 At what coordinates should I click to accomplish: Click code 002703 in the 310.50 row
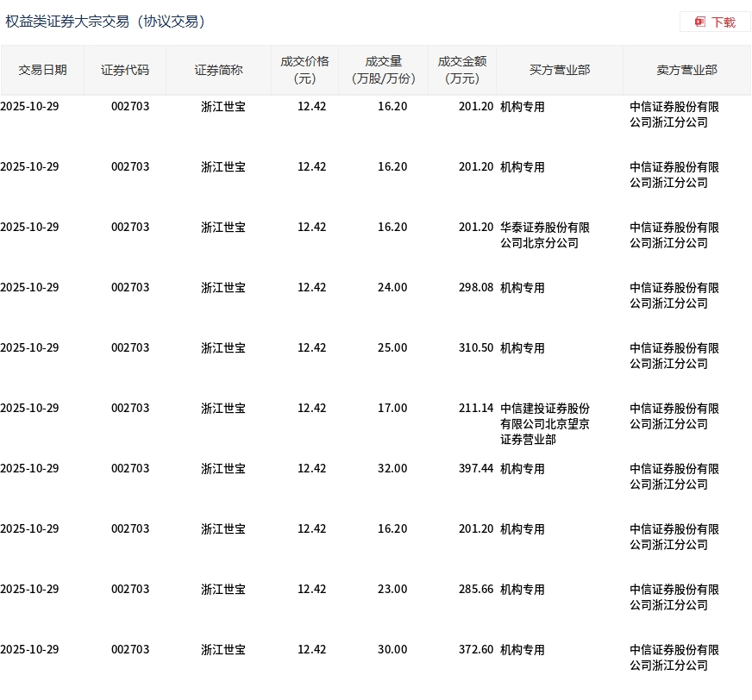(x=130, y=348)
